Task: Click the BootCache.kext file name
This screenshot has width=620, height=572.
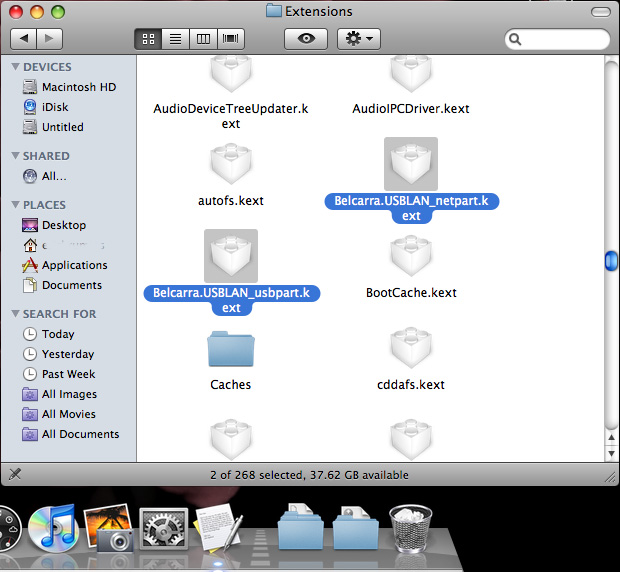Action: coord(411,293)
